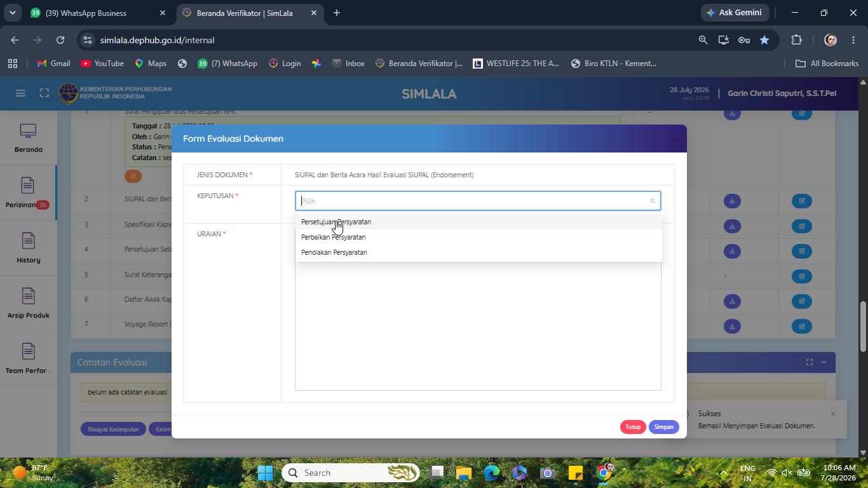The width and height of the screenshot is (868, 488).
Task: Open Arsip Produk in the sidebar
Action: (28, 304)
